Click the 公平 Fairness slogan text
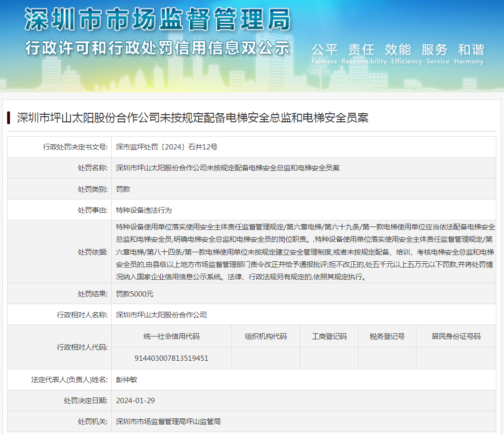The height and width of the screenshot is (435, 504). point(324,54)
